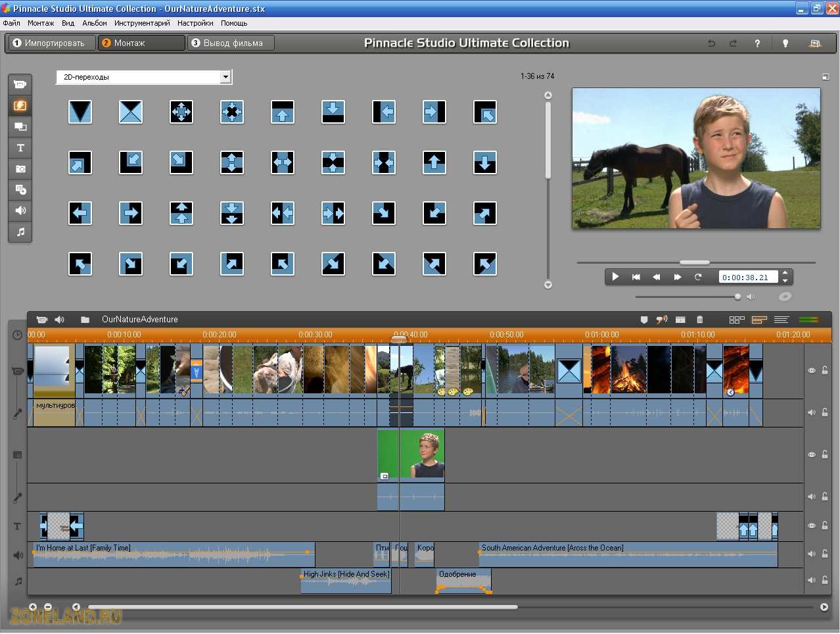Toggle loop playback in the preview

point(698,277)
